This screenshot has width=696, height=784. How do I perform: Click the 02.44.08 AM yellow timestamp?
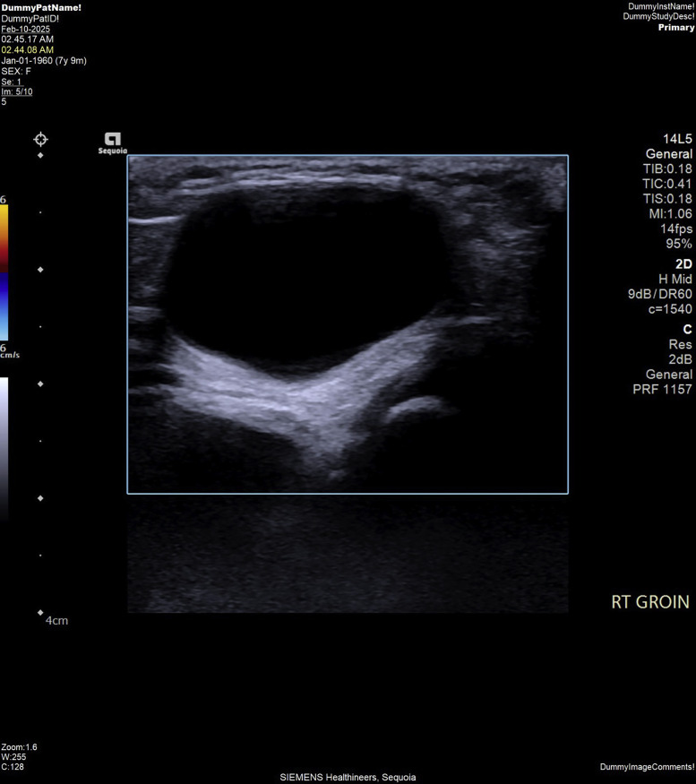pyautogui.click(x=27, y=50)
